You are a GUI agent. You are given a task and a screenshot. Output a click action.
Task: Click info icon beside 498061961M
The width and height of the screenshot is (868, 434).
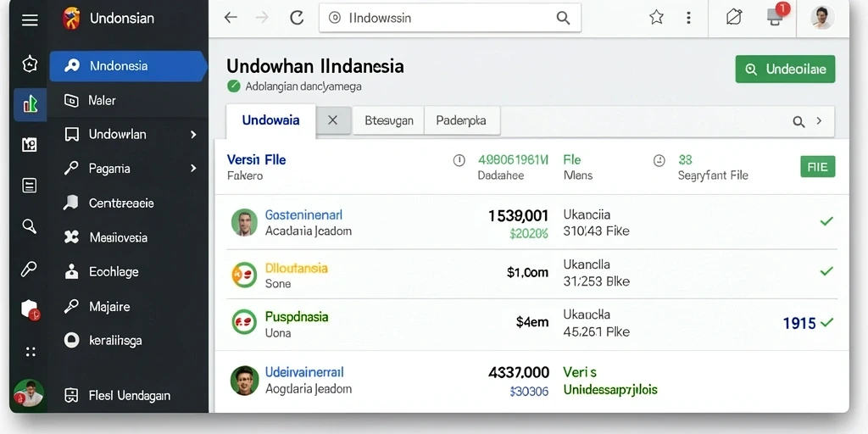point(459,160)
